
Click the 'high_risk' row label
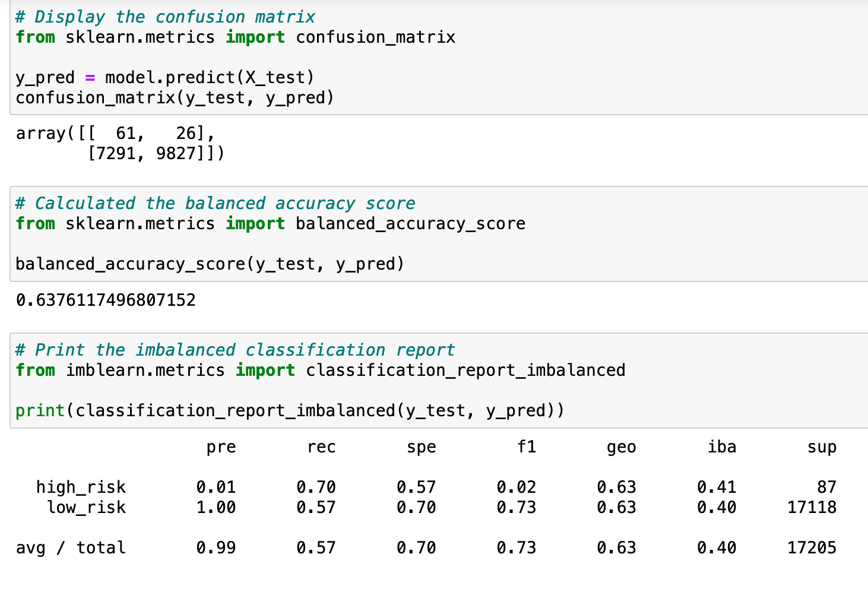(81, 487)
